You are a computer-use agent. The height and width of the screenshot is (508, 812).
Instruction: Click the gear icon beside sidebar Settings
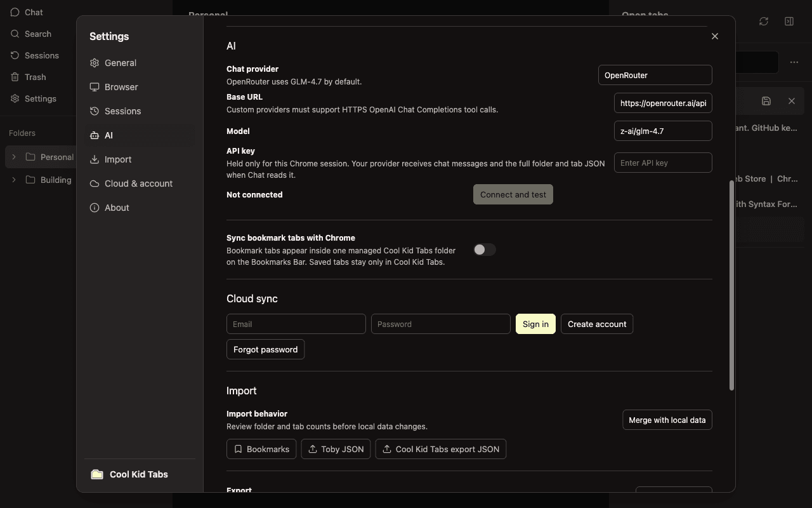click(15, 98)
